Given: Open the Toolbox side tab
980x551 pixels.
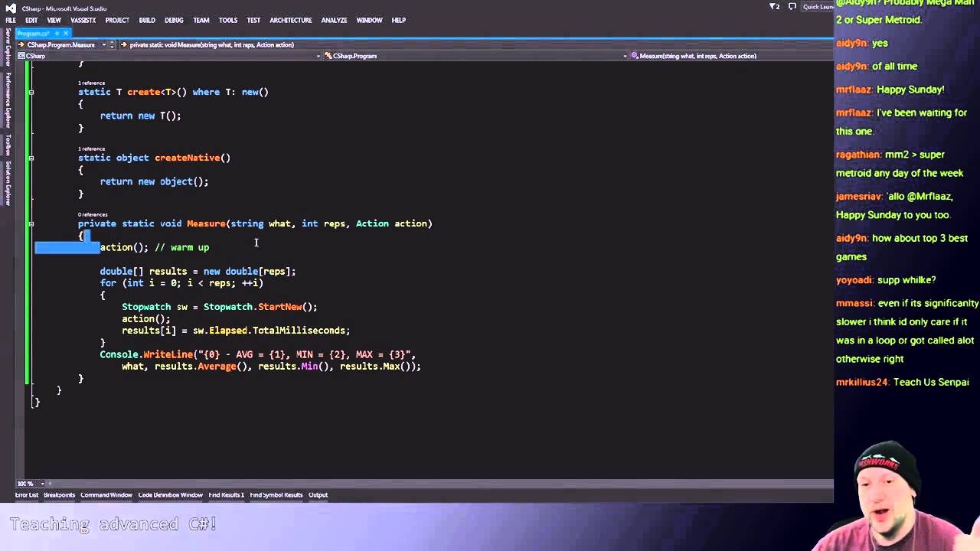Looking at the screenshot, I should coord(8,145).
